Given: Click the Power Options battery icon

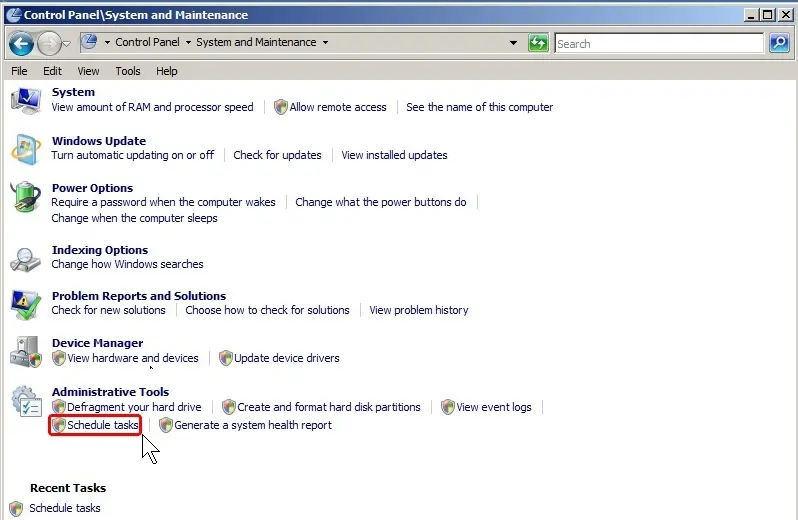Looking at the screenshot, I should (25, 197).
